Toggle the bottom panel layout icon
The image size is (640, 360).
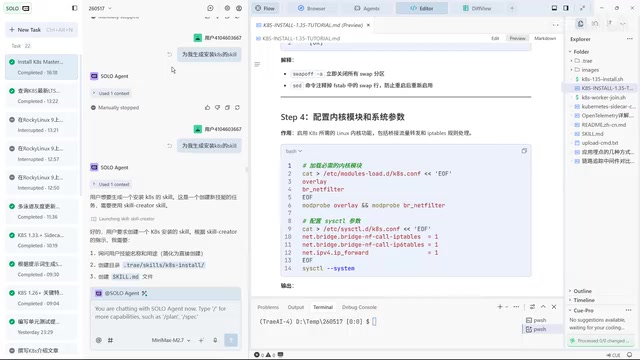[554, 8]
